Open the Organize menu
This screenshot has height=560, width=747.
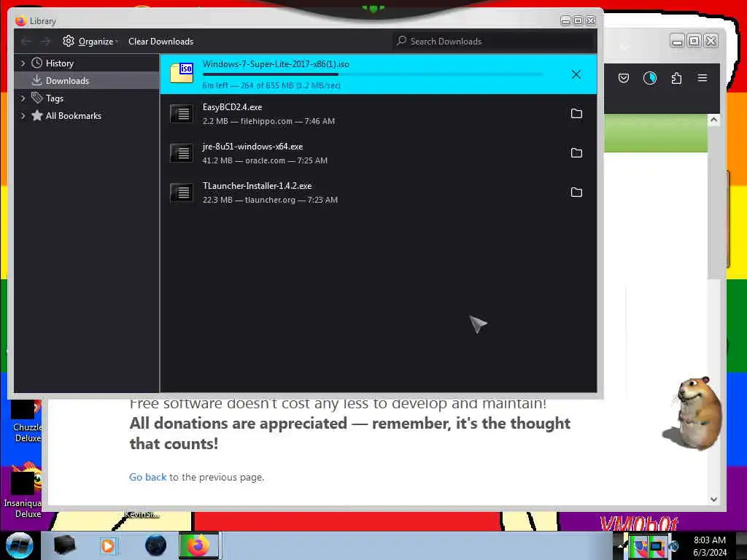pos(90,42)
